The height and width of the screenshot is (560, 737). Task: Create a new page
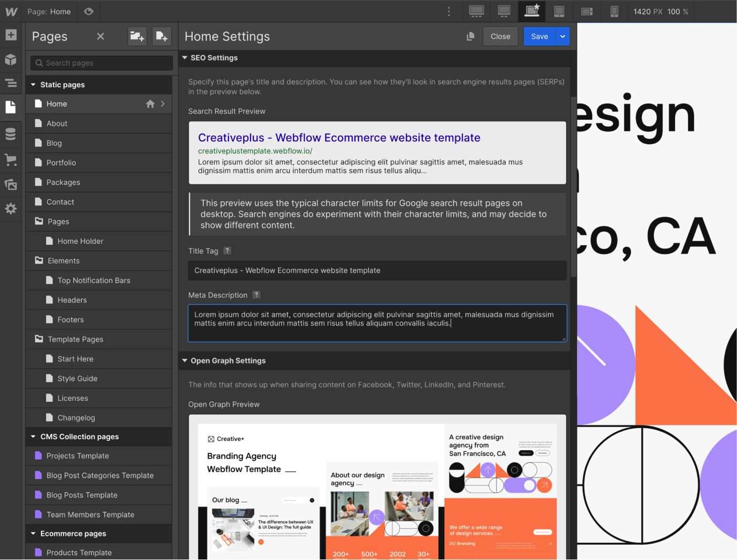pyautogui.click(x=161, y=36)
